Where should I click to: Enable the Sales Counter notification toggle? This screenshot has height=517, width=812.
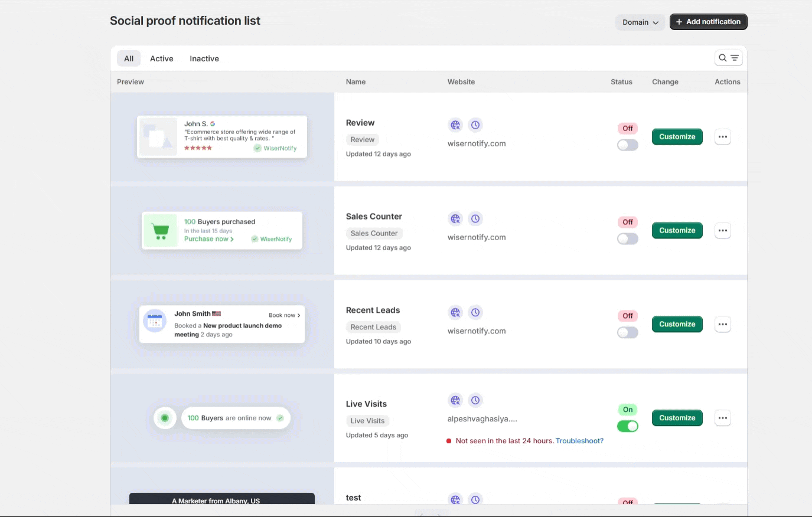[x=628, y=239]
